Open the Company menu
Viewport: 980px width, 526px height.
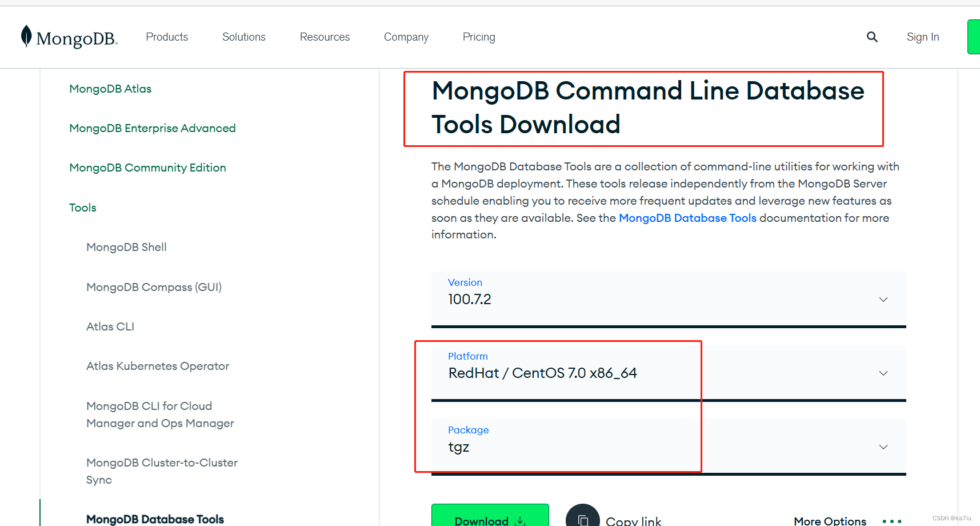point(406,37)
